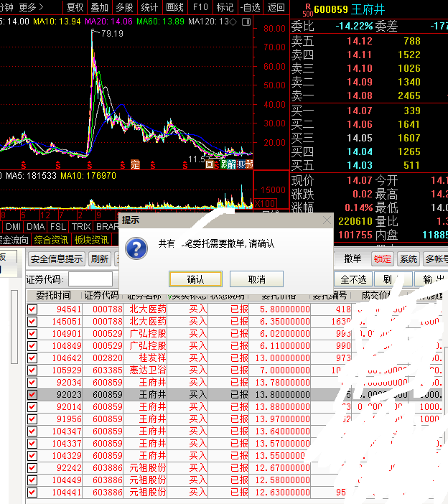Toggle the side panel icon near MA120
Image resolution: width=448 pixels, height=504 pixels.
tap(246, 22)
